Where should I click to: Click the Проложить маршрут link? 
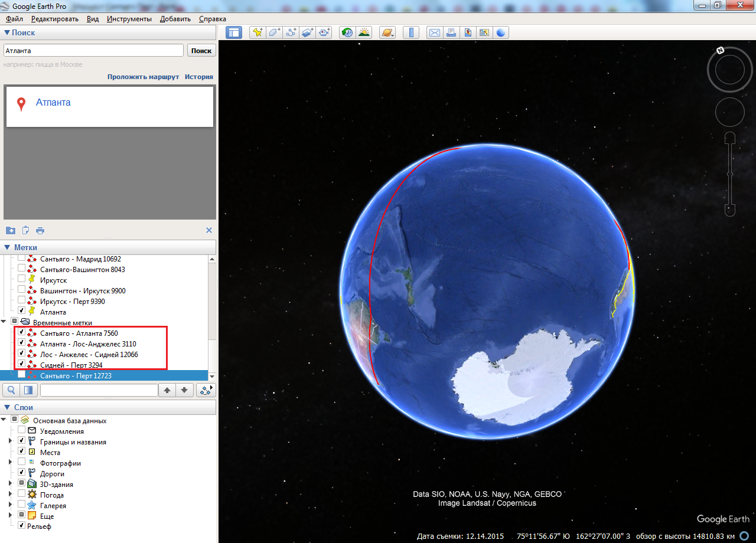pos(143,77)
